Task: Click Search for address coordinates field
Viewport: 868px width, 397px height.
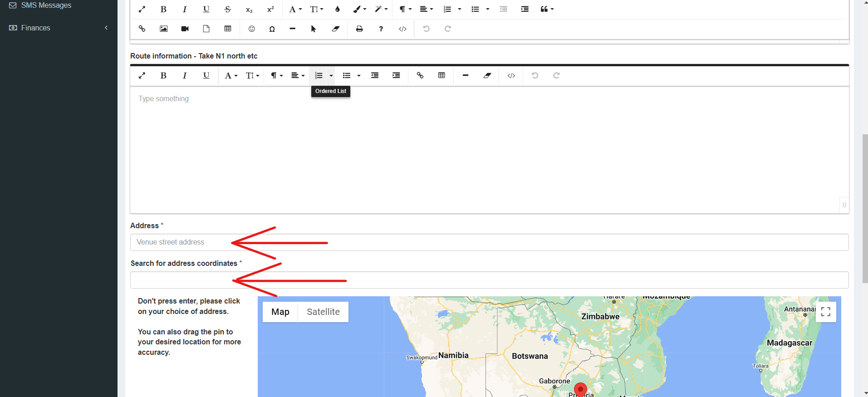Action: 489,280
